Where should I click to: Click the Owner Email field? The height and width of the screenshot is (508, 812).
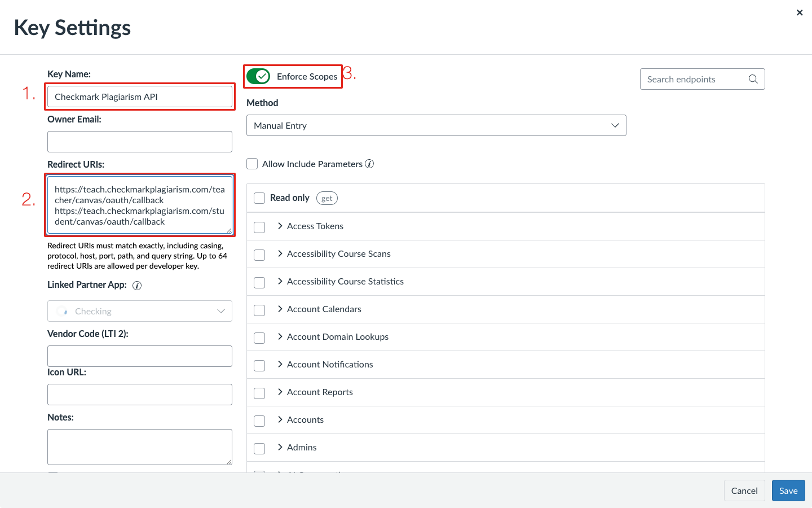click(140, 142)
